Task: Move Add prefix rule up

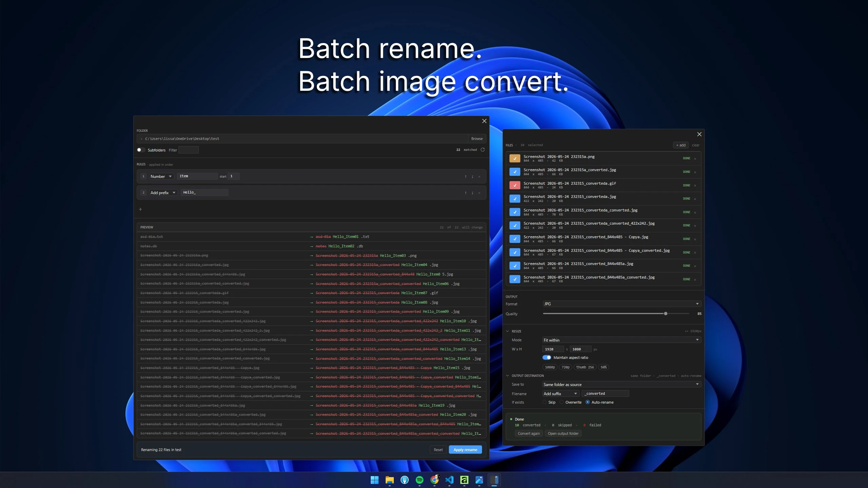Action: coord(465,193)
